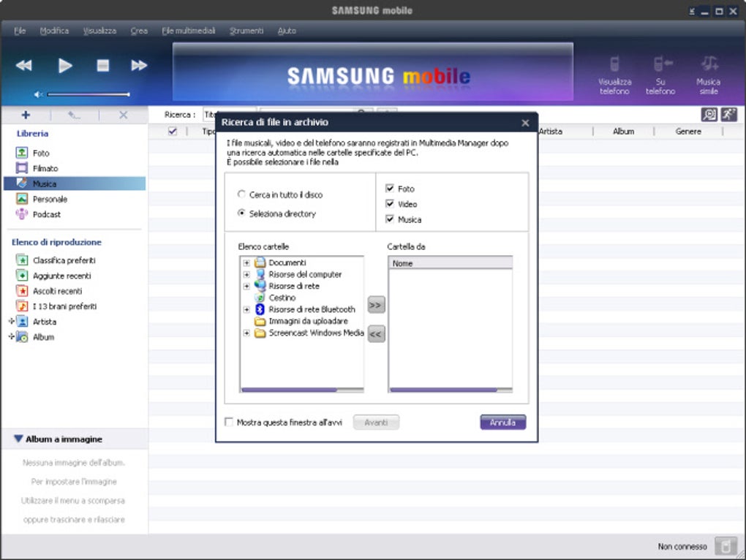The width and height of the screenshot is (746, 560).
Task: Click the edit icon in sidebar toolbar
Action: pyautogui.click(x=74, y=115)
